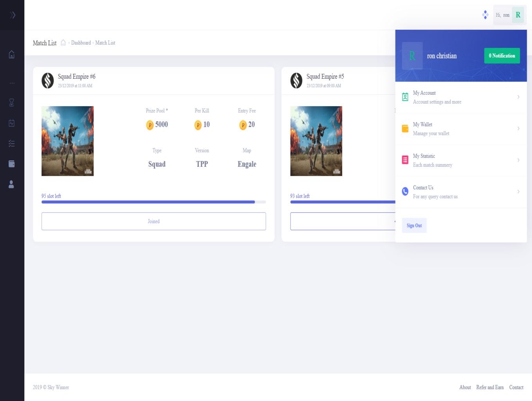Image resolution: width=532 pixels, height=401 pixels.
Task: Click the Per Kill value 10
Action: tap(207, 125)
